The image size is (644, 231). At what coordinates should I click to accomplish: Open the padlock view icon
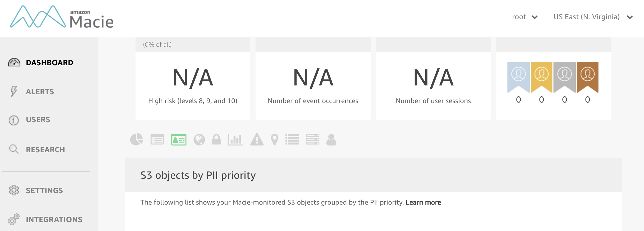coord(216,140)
